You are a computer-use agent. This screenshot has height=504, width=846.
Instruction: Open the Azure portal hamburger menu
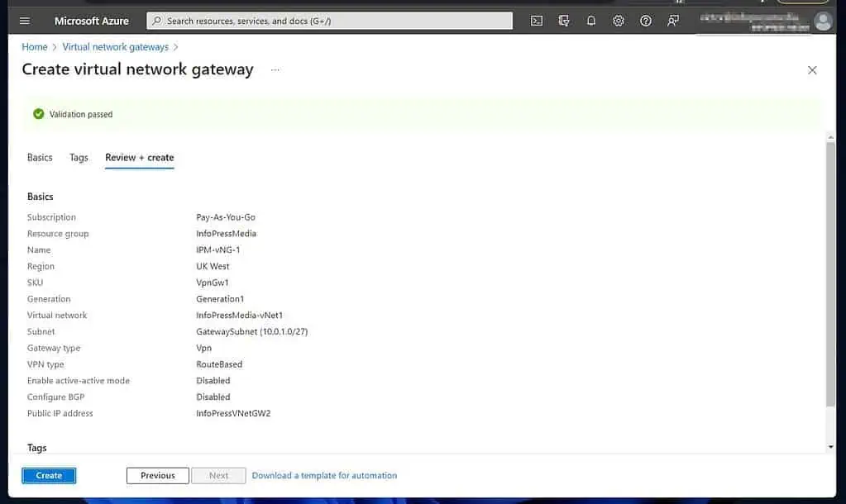point(25,21)
